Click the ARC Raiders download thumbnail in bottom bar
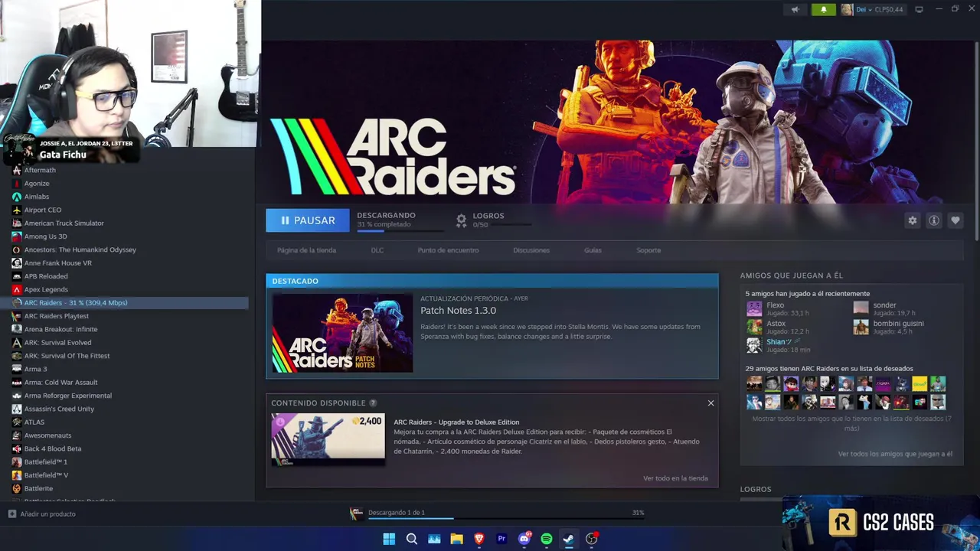The image size is (980, 551). 356,514
